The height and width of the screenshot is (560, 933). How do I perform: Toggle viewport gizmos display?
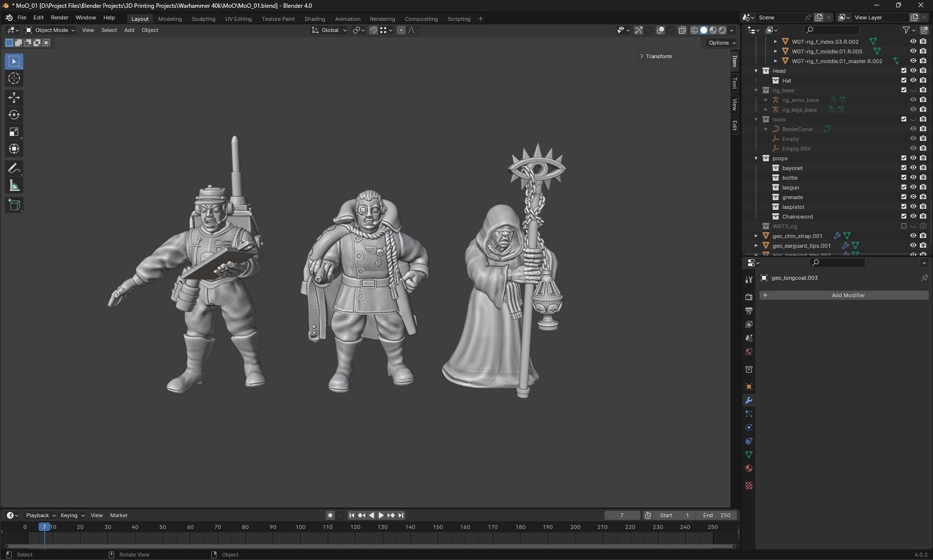[x=639, y=30]
